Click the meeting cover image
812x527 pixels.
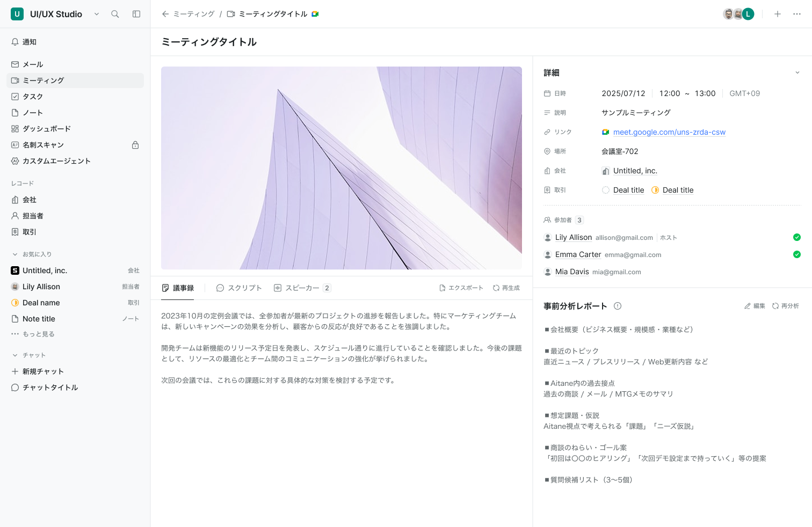342,168
